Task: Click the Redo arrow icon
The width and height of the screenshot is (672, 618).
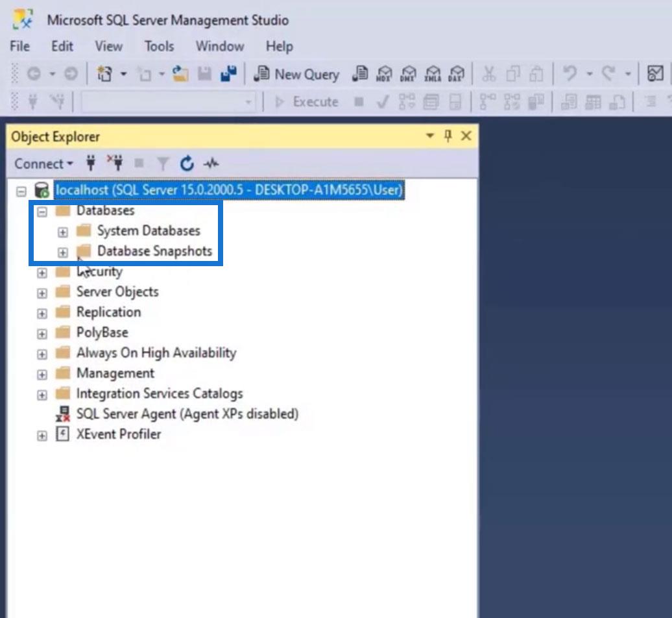Action: (x=608, y=74)
